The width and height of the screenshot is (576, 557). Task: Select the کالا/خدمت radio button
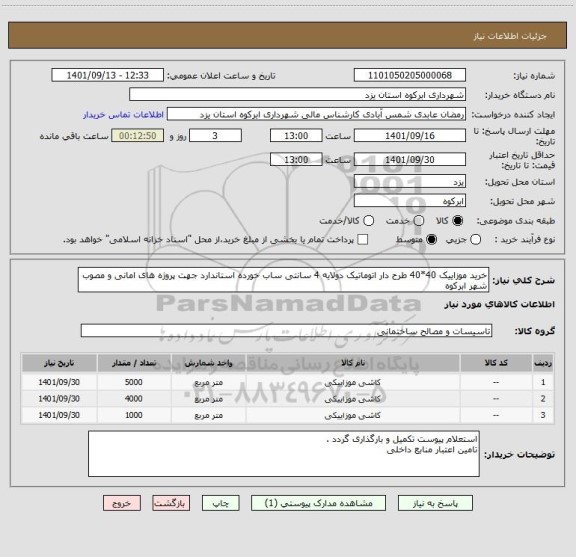coord(368,221)
